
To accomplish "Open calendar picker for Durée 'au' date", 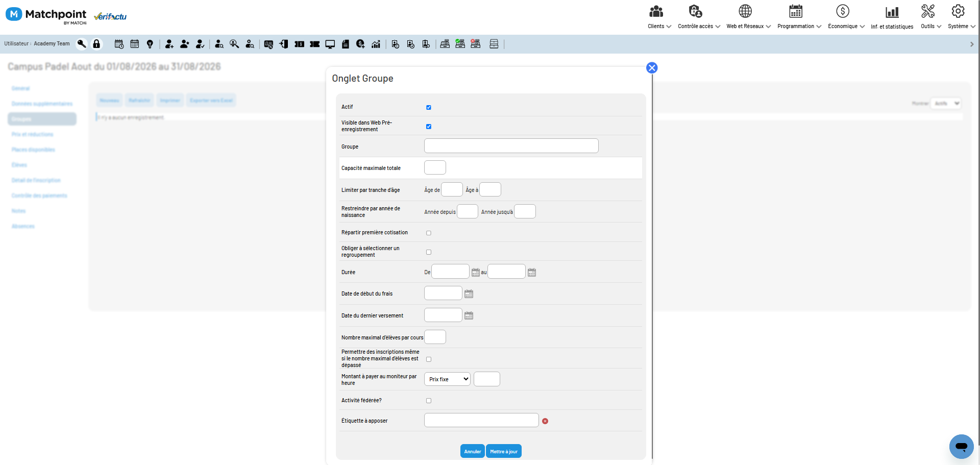I will [x=532, y=273].
